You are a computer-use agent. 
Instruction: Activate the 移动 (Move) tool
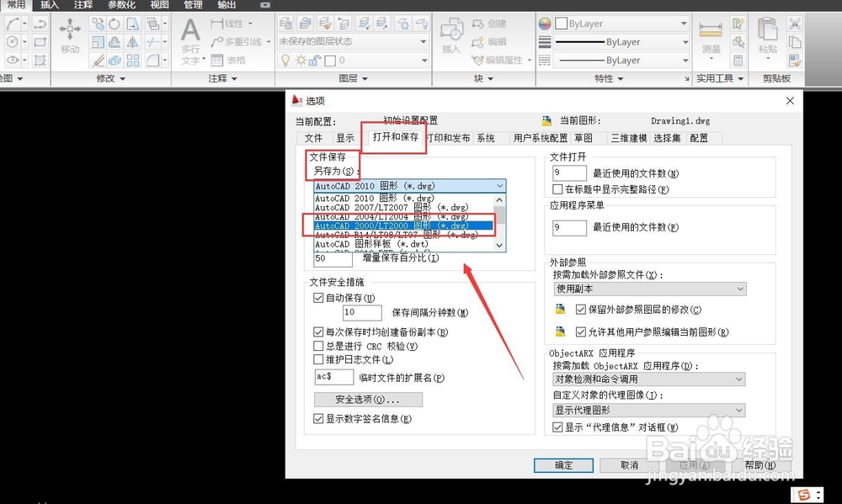pos(70,35)
